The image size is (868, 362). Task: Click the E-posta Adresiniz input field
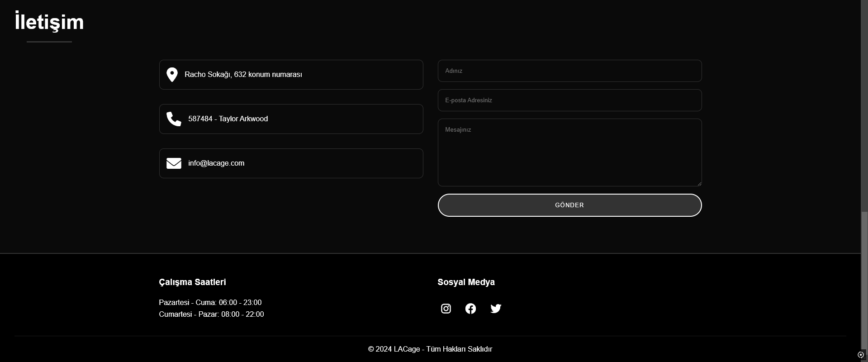569,100
